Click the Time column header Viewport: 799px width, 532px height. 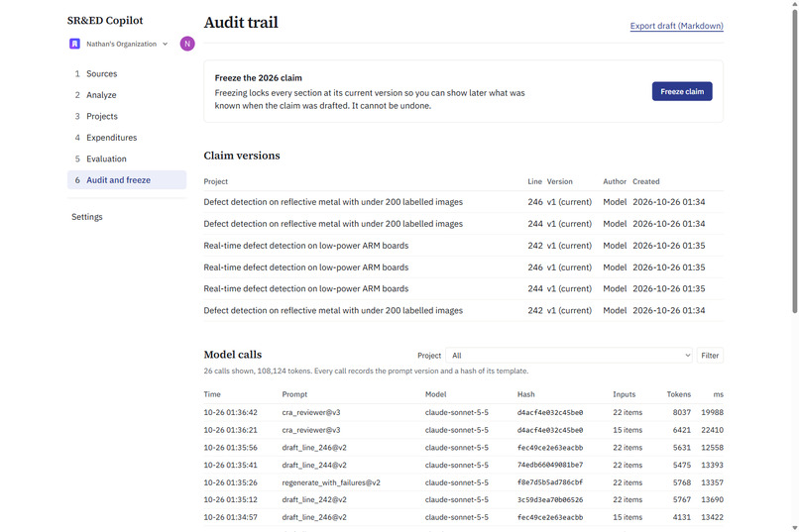click(x=212, y=394)
